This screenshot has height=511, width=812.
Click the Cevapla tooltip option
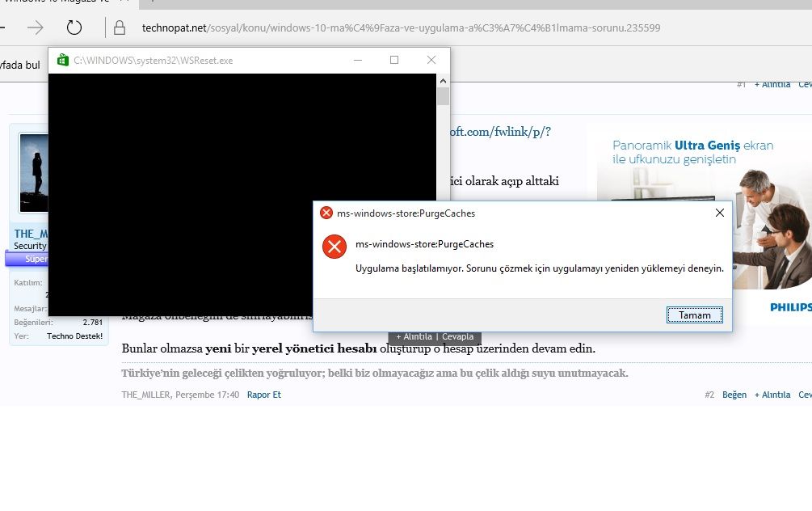[458, 337]
